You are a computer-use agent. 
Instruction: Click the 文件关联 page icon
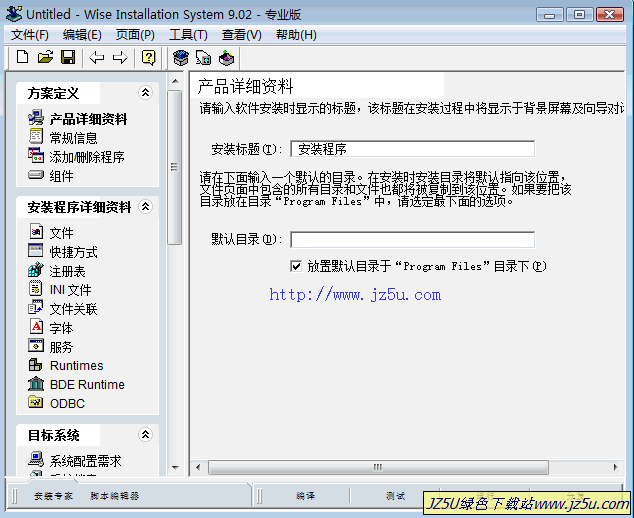click(36, 307)
